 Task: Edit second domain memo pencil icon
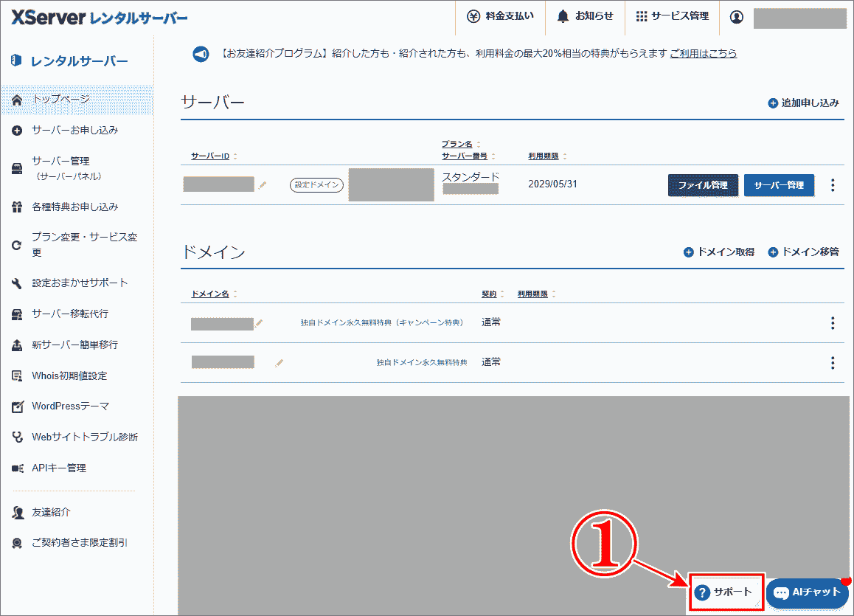click(280, 363)
